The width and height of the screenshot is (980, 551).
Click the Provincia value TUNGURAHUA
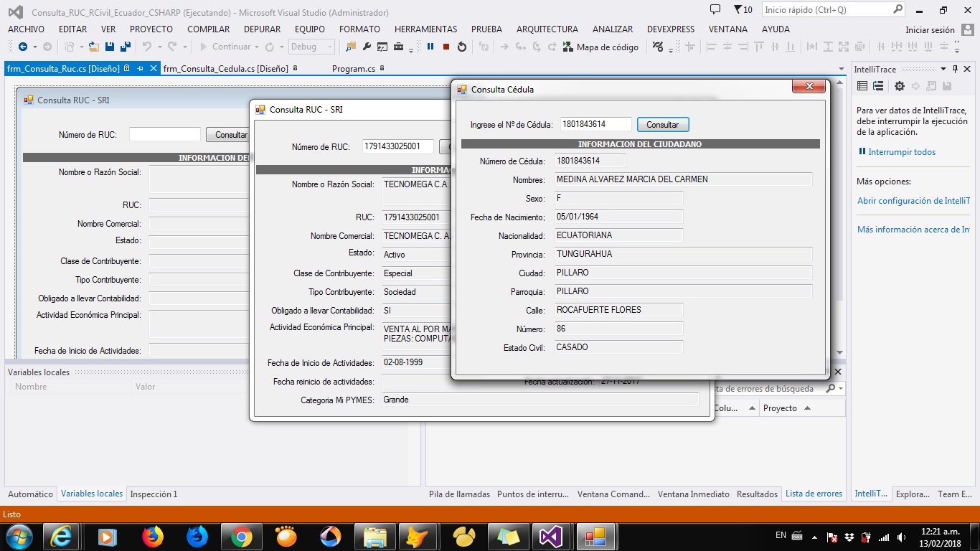pos(683,254)
